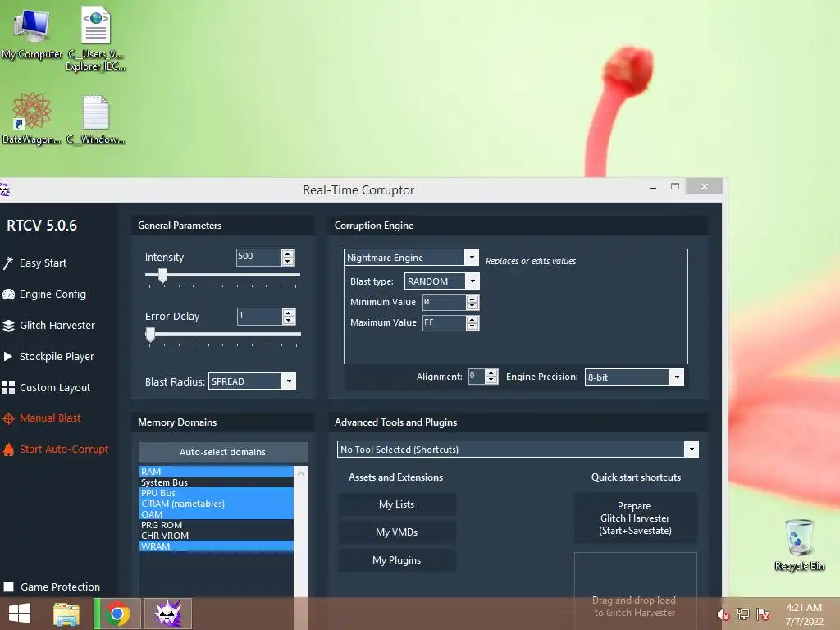The image size is (840, 630).
Task: Click the RTCV window title bar icon
Action: tap(4, 189)
